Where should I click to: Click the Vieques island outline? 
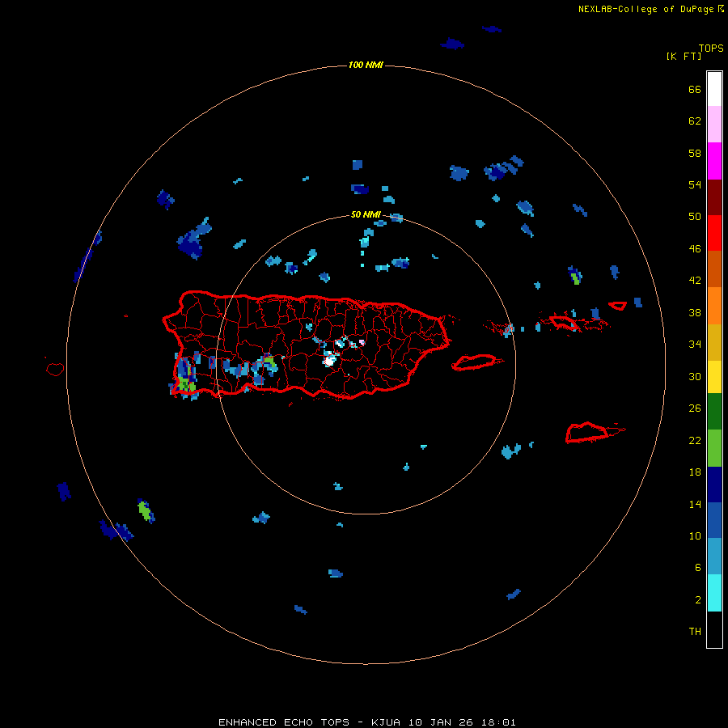[475, 362]
